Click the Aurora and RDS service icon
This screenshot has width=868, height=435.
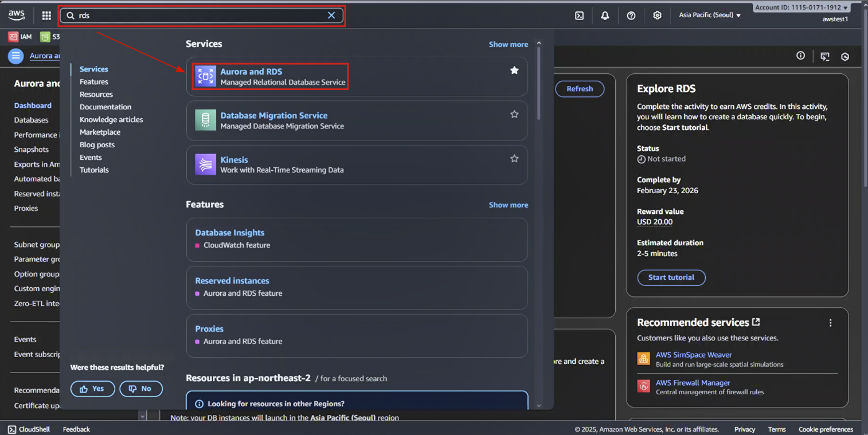pyautogui.click(x=205, y=76)
